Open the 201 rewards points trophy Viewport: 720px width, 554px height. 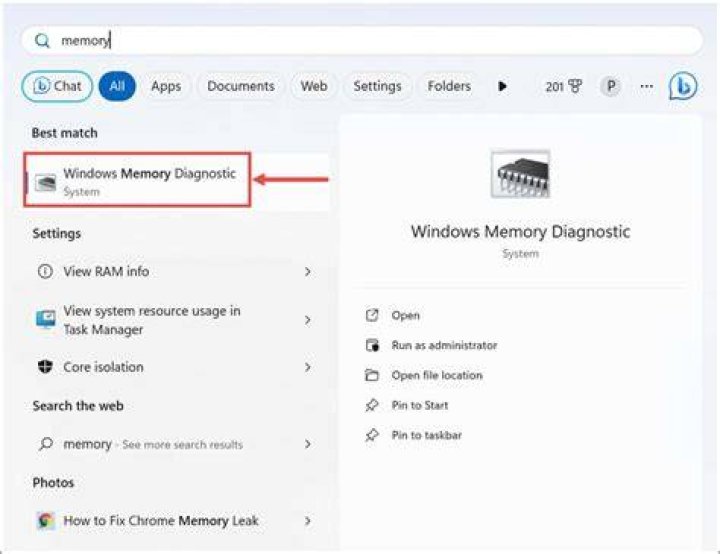[563, 86]
